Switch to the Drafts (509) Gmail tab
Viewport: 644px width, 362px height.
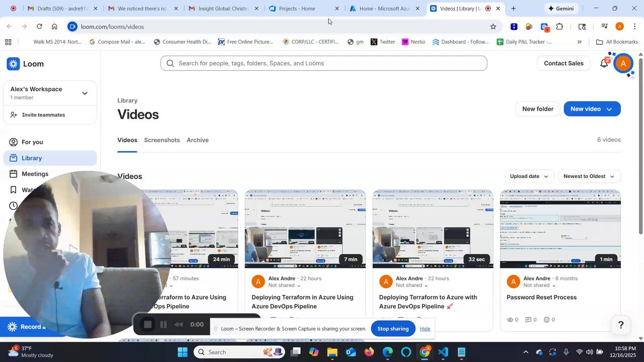(x=62, y=9)
